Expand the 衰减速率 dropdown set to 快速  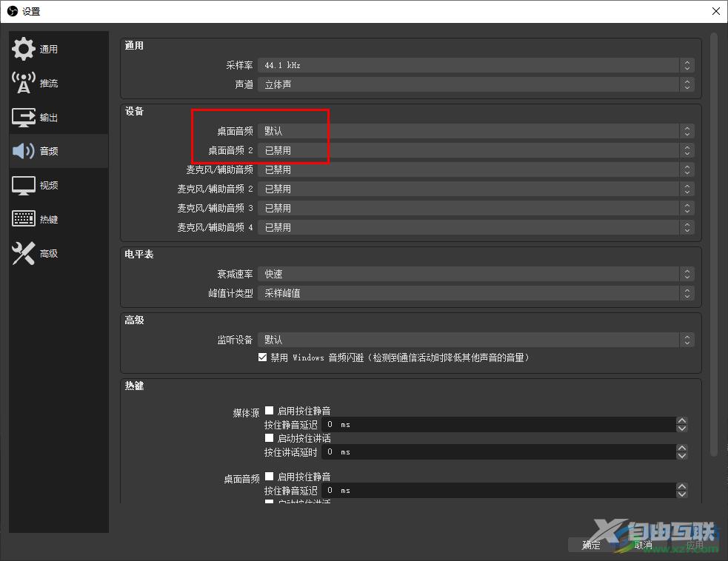tap(476, 275)
